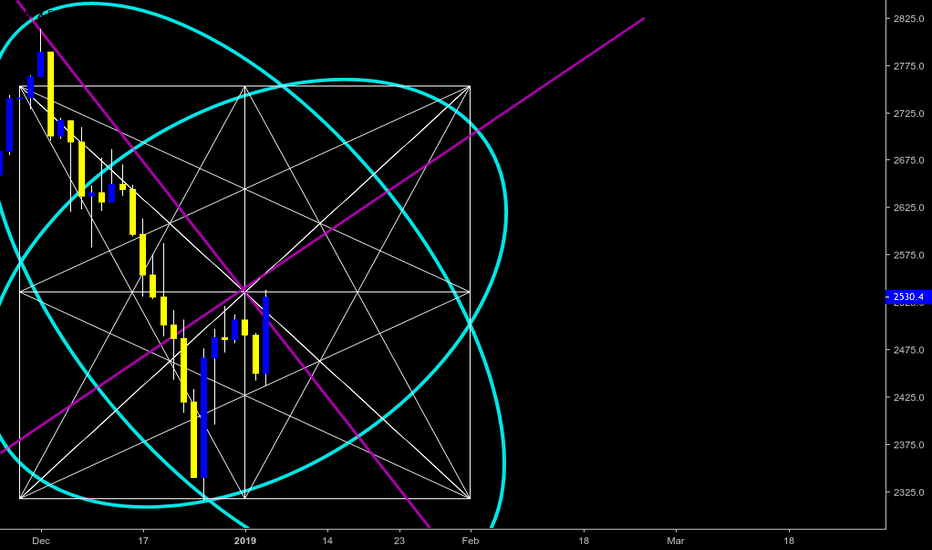Click the 18 date label after Mar

(x=789, y=541)
